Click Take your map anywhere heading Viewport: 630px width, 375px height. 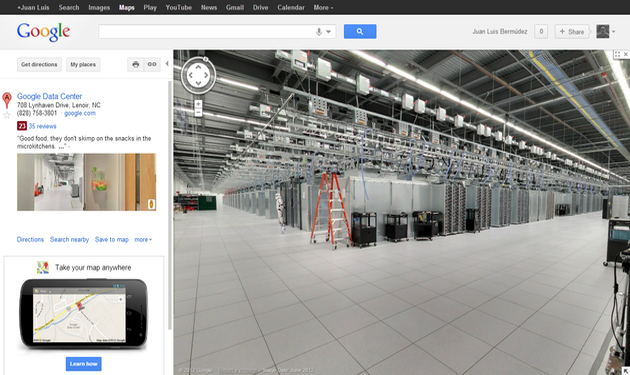click(x=93, y=268)
